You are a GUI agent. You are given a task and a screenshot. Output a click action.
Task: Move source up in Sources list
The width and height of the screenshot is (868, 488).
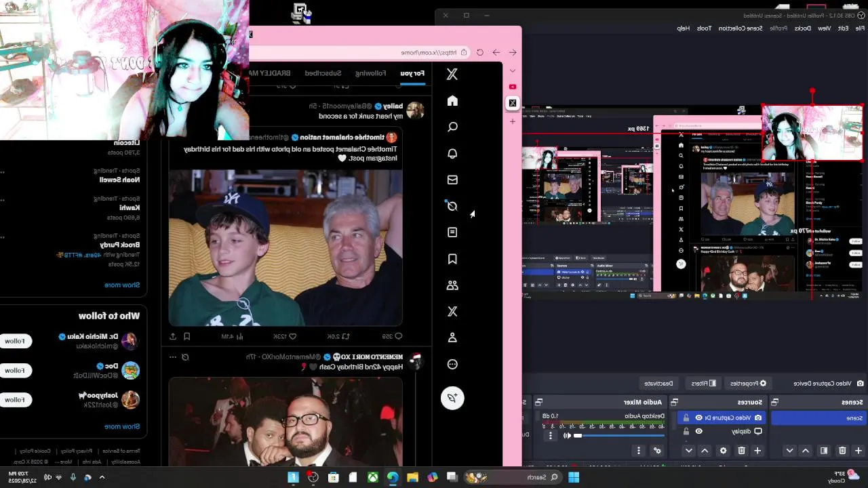[705, 451]
